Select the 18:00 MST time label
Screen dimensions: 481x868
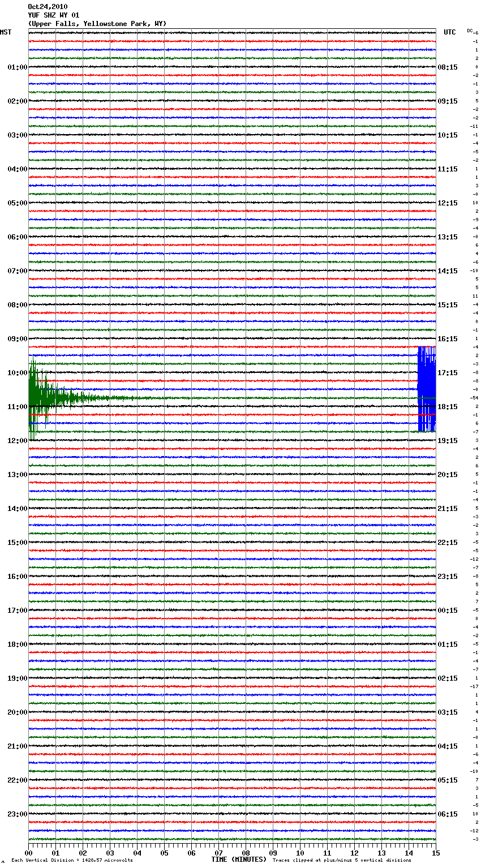point(18,644)
